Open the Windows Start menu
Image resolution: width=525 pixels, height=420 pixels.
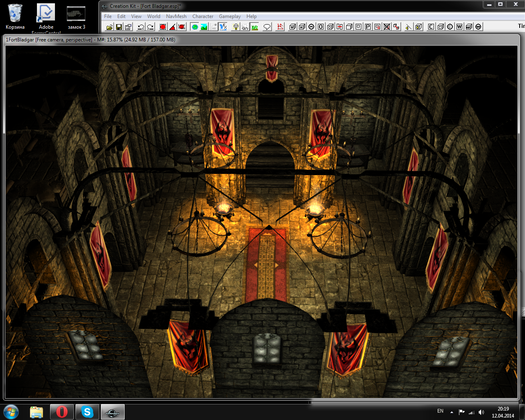click(11, 412)
